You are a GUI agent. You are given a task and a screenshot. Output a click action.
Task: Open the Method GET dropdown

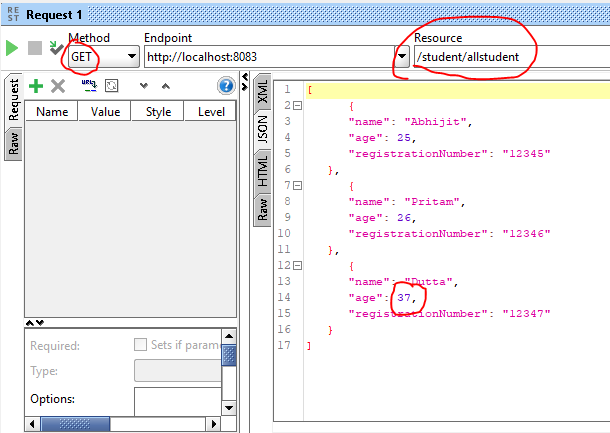[104, 57]
